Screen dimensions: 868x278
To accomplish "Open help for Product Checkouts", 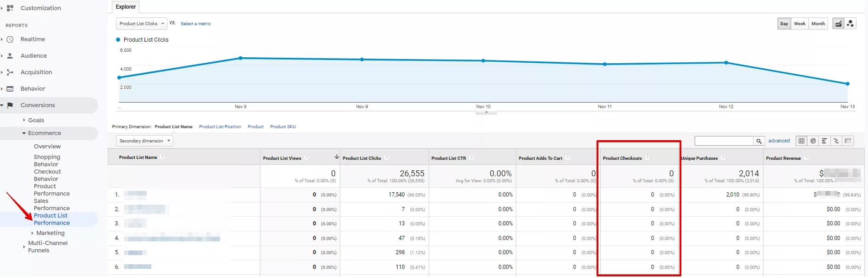I will pos(647,158).
